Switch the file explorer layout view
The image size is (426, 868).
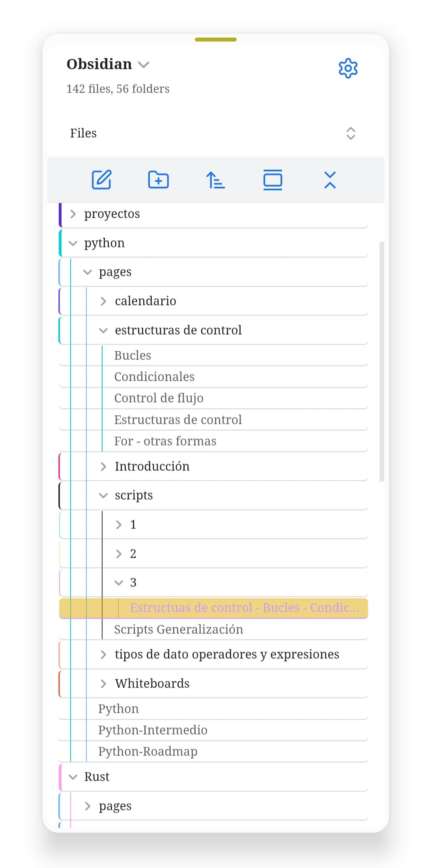tap(273, 180)
